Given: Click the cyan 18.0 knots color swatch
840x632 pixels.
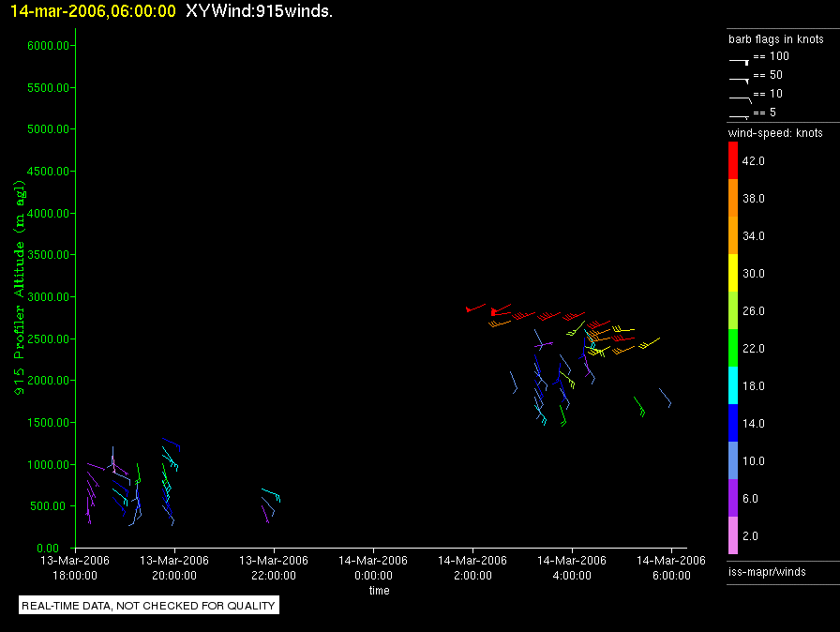Looking at the screenshot, I should click(x=733, y=385).
